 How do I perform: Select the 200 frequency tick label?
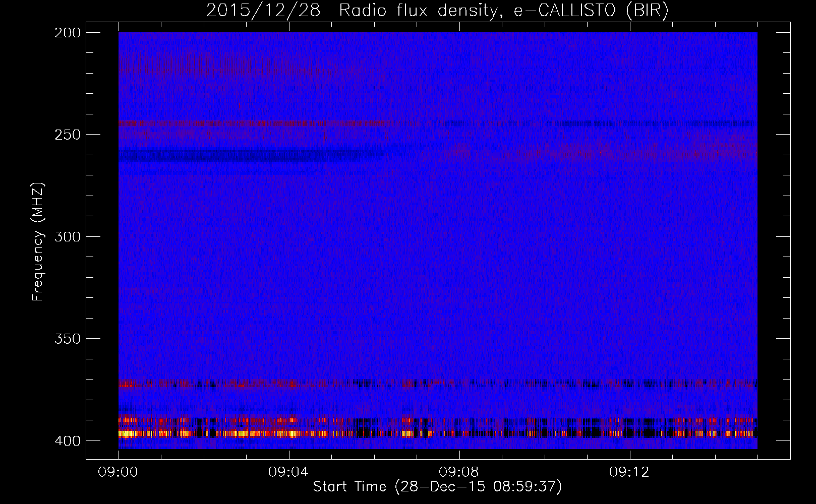67,33
